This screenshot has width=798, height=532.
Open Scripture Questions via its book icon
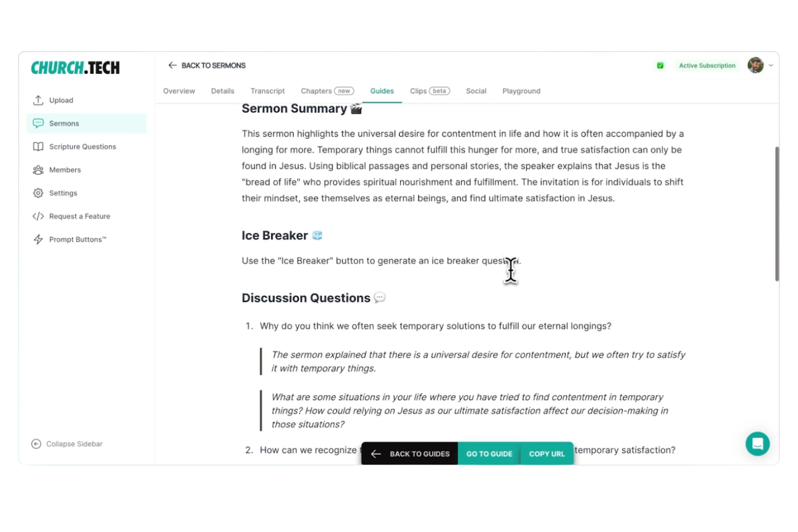[38, 147]
